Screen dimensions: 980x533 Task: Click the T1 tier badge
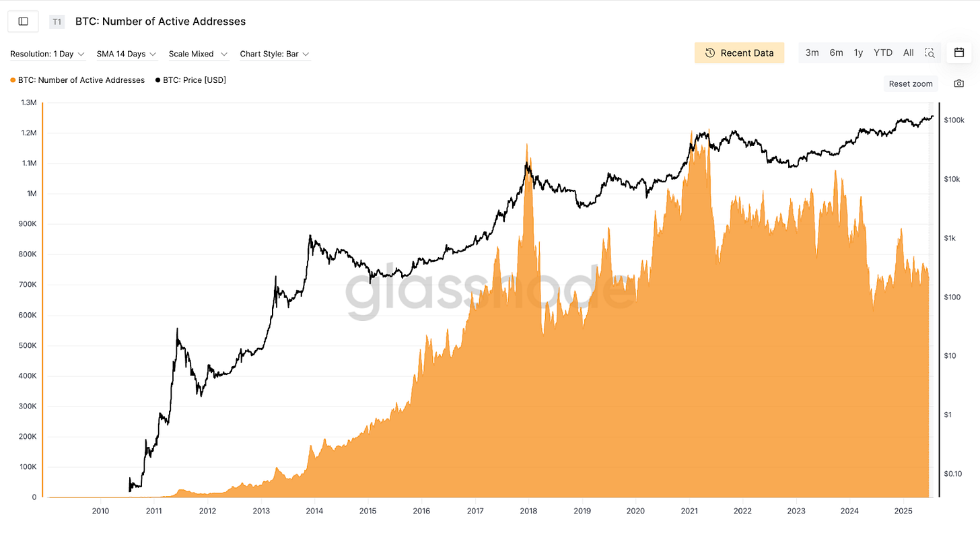57,22
